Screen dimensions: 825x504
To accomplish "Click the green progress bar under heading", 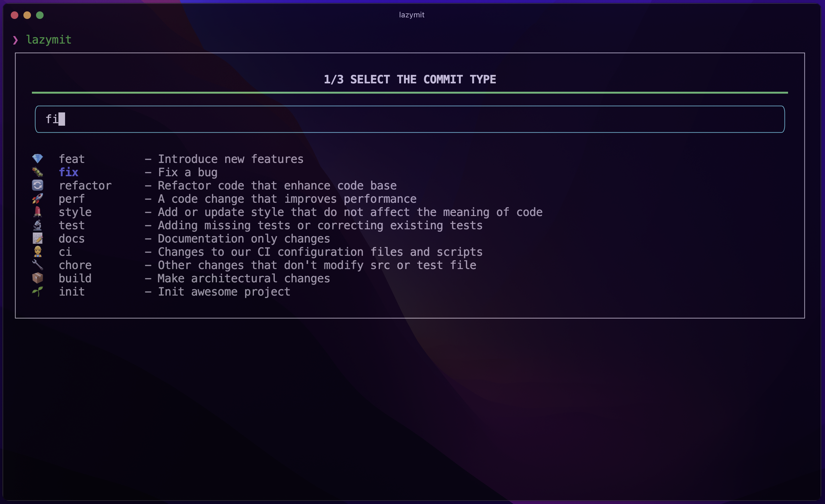I will pos(409,93).
